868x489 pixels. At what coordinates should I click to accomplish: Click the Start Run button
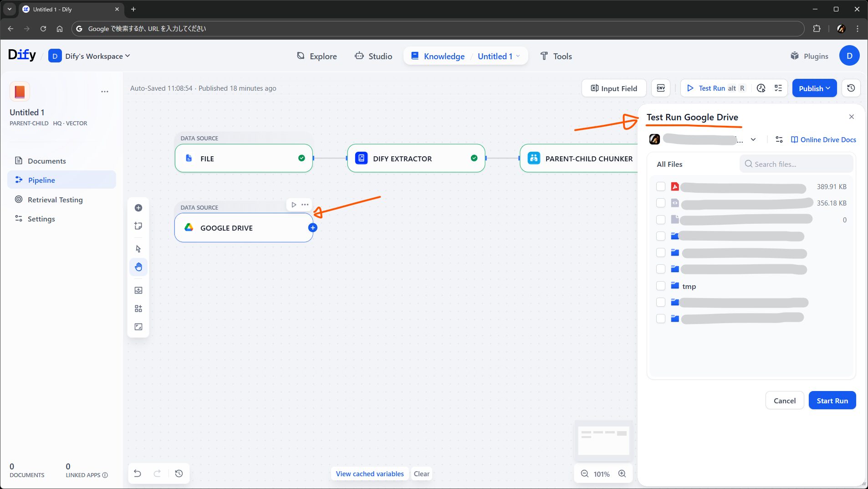832,401
